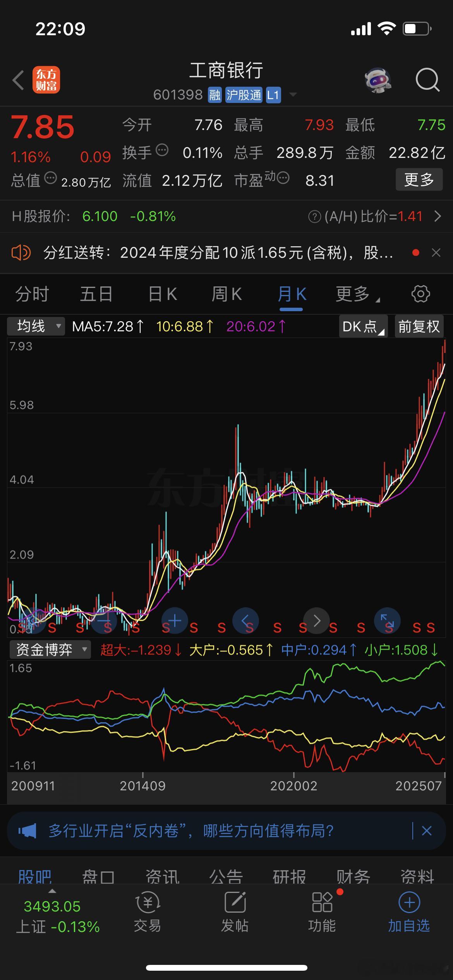The height and width of the screenshot is (980, 453).
Task: Open stock search via magnifier icon
Action: coord(427,81)
